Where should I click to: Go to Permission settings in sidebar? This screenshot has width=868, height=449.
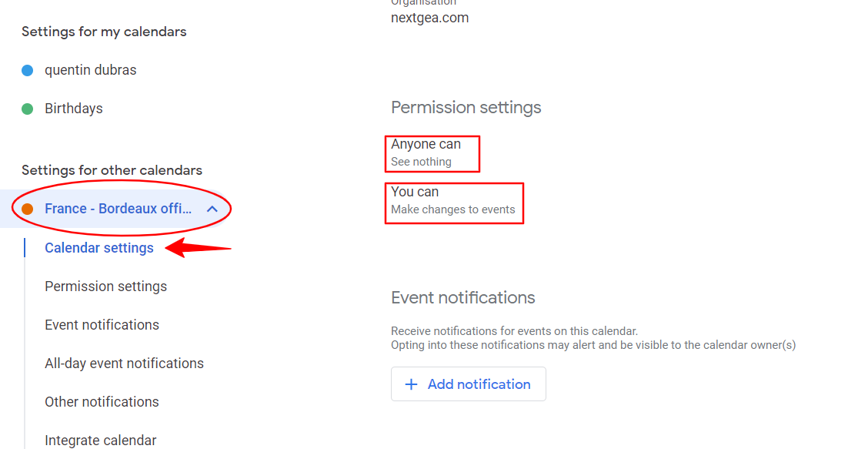point(105,286)
